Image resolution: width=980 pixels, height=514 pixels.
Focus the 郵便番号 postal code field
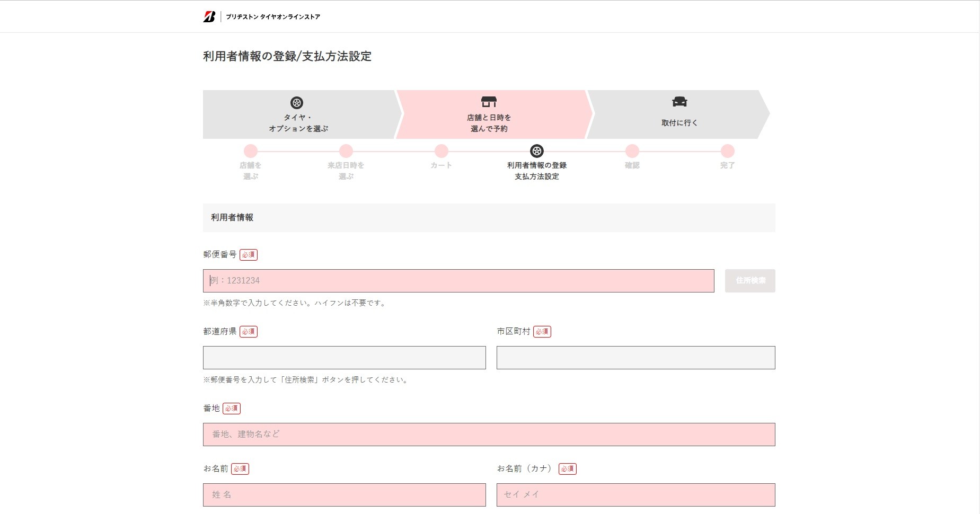(458, 281)
